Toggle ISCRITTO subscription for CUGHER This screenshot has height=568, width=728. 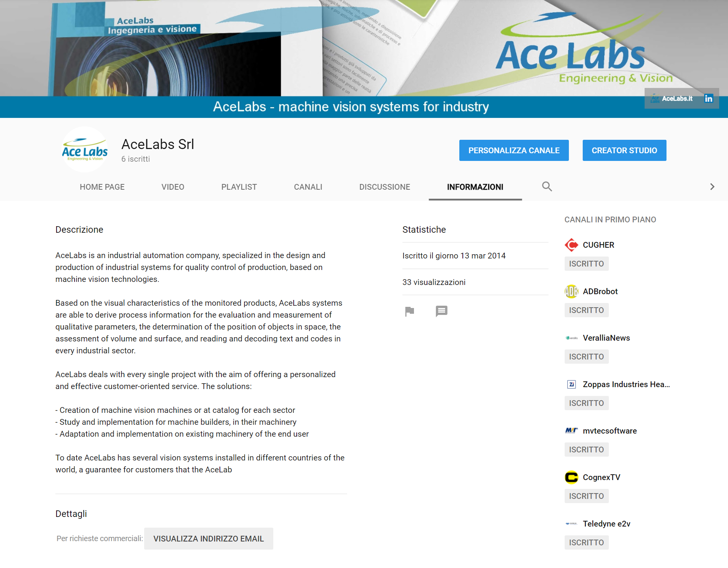(x=587, y=264)
